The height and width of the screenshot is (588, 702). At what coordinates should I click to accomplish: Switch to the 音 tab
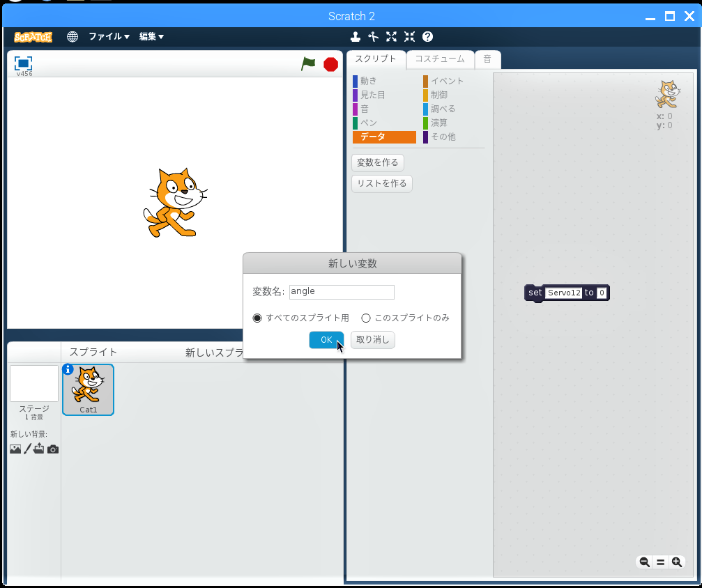click(487, 59)
